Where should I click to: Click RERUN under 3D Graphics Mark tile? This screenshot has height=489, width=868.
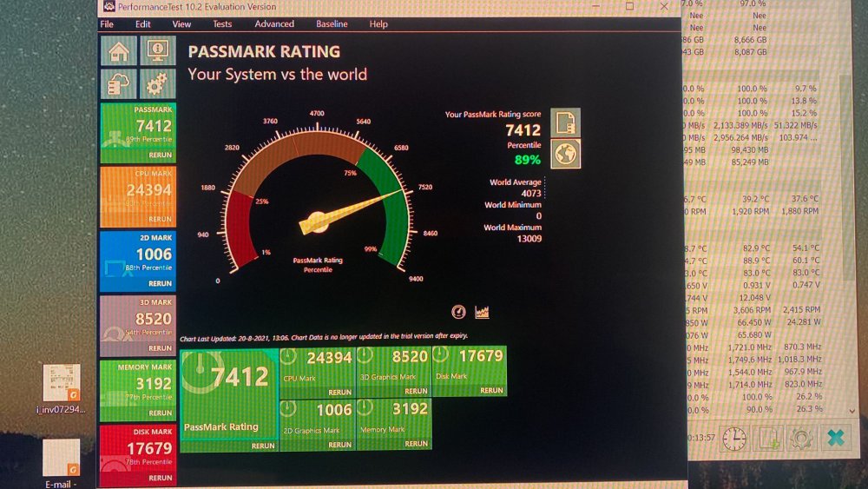coord(416,391)
